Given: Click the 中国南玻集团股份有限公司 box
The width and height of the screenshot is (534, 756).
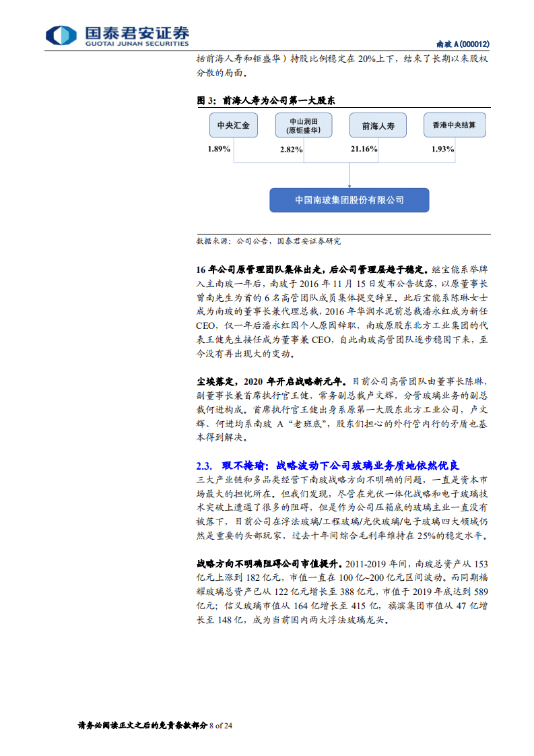Looking at the screenshot, I should point(349,200).
